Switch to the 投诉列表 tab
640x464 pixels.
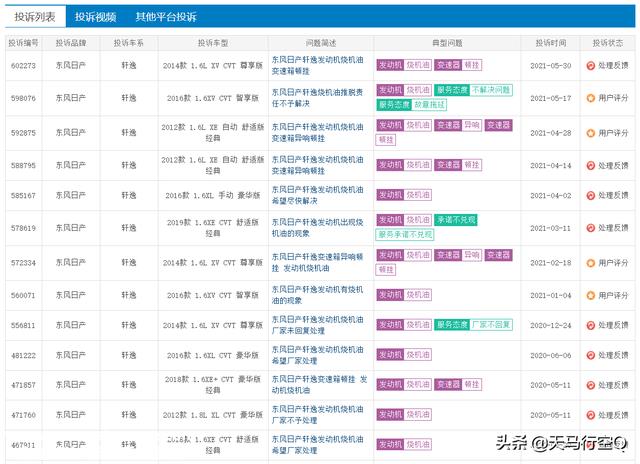pyautogui.click(x=35, y=17)
